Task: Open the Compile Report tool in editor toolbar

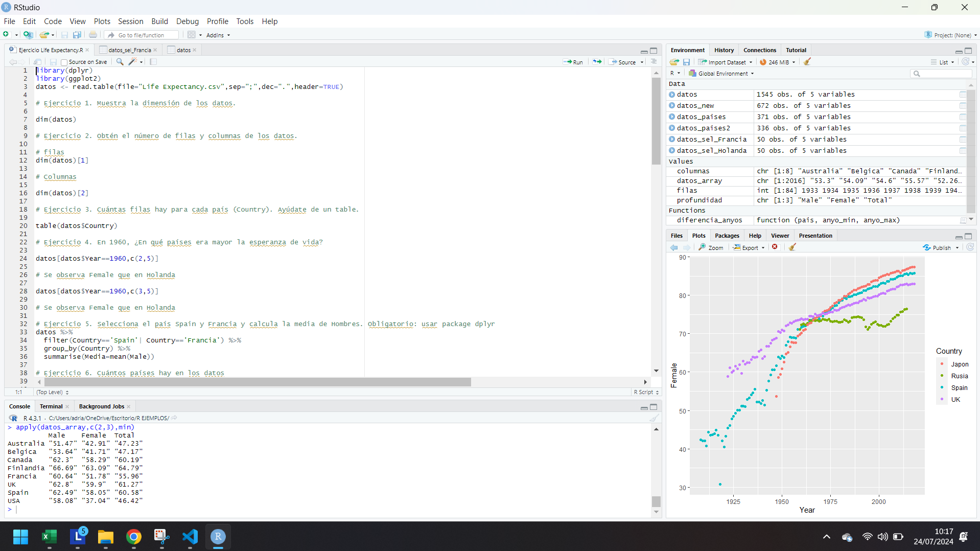Action: pyautogui.click(x=152, y=62)
